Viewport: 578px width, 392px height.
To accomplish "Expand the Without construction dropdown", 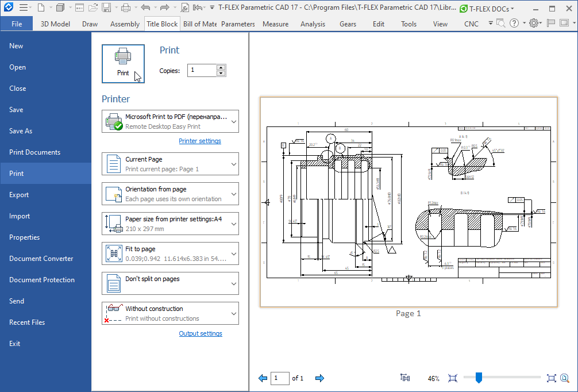I will (234, 313).
